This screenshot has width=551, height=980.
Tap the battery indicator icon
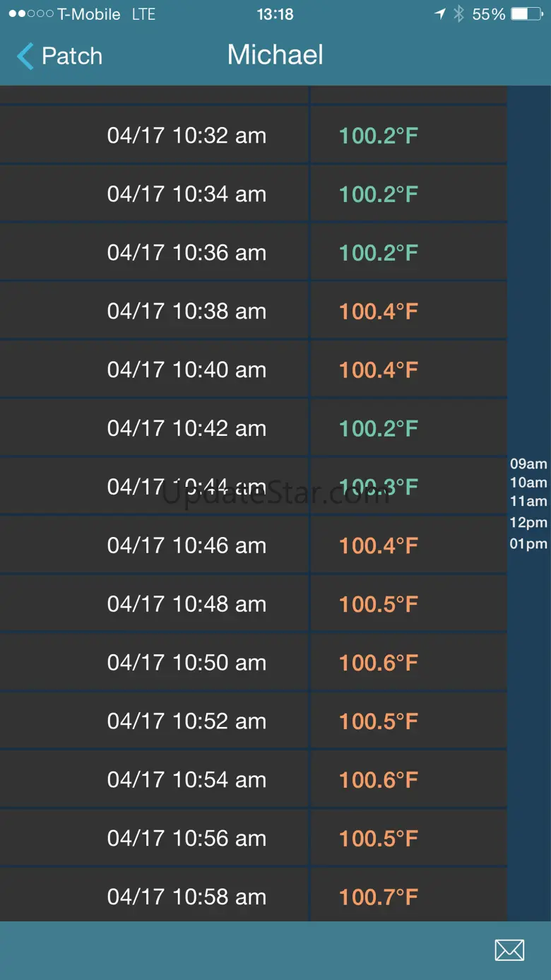click(x=528, y=14)
